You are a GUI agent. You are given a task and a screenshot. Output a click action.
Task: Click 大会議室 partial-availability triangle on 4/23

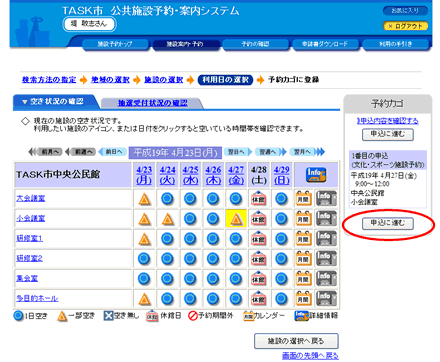(144, 199)
